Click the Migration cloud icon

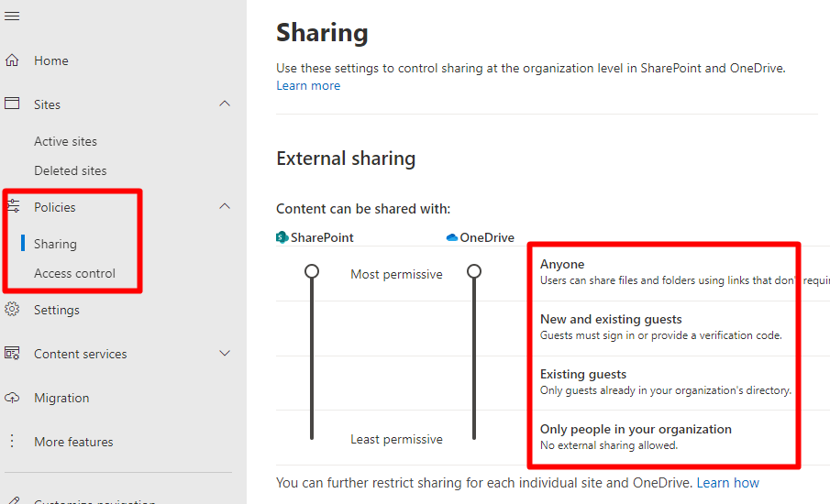[12, 398]
